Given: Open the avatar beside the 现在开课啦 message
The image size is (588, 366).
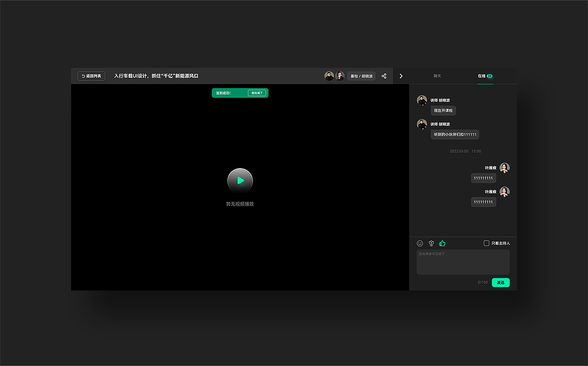Looking at the screenshot, I should [x=422, y=100].
